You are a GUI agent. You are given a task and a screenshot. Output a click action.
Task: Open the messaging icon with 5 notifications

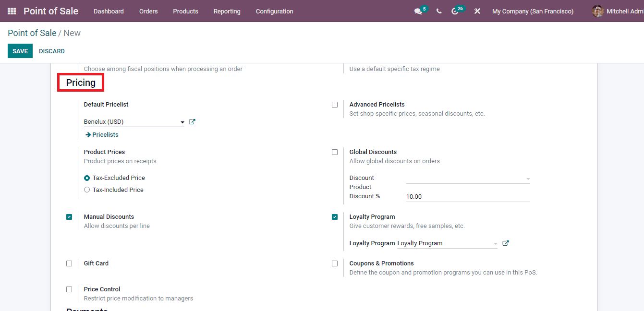point(418,11)
